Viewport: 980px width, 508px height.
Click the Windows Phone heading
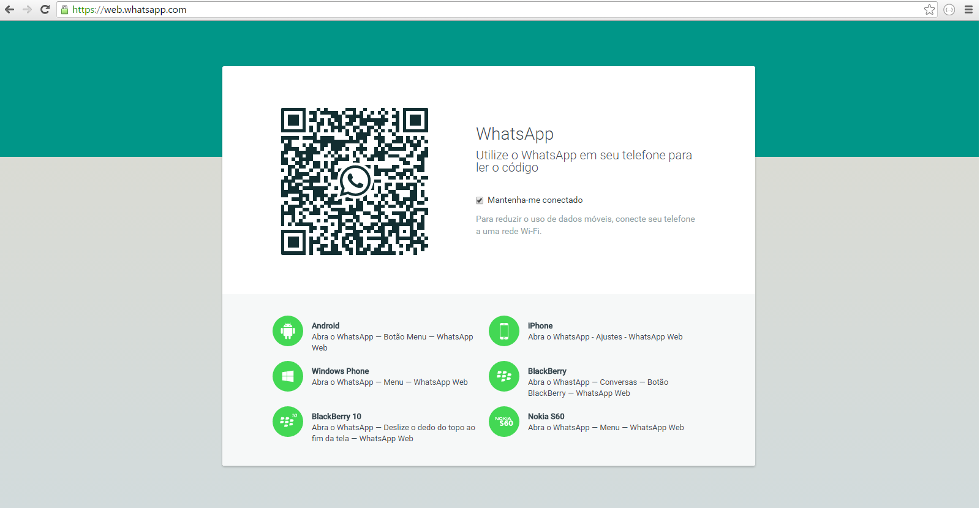pos(341,371)
